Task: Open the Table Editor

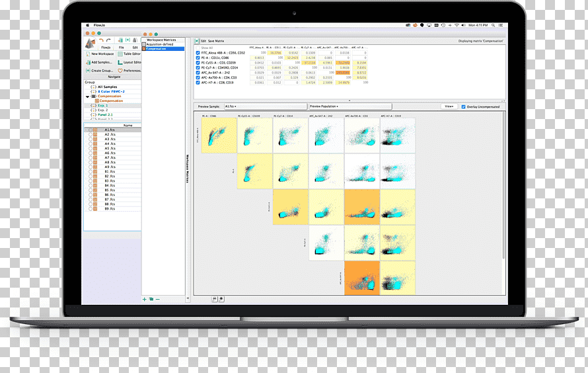Action: tap(129, 54)
